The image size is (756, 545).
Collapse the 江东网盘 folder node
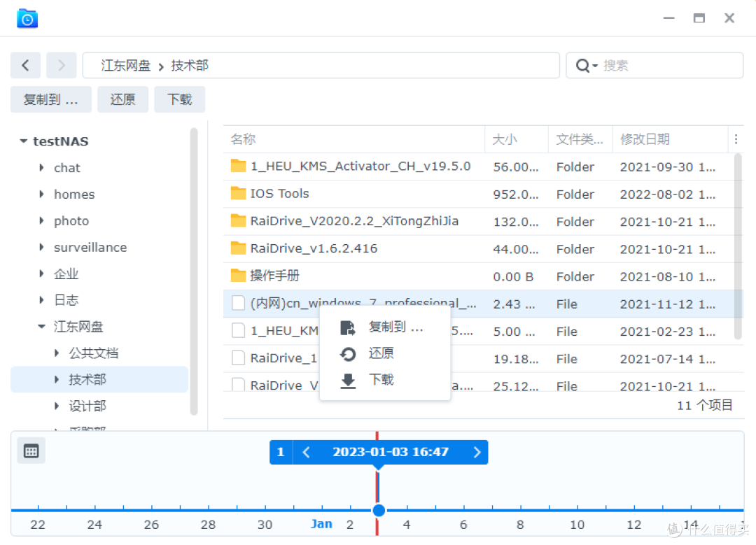coord(41,327)
